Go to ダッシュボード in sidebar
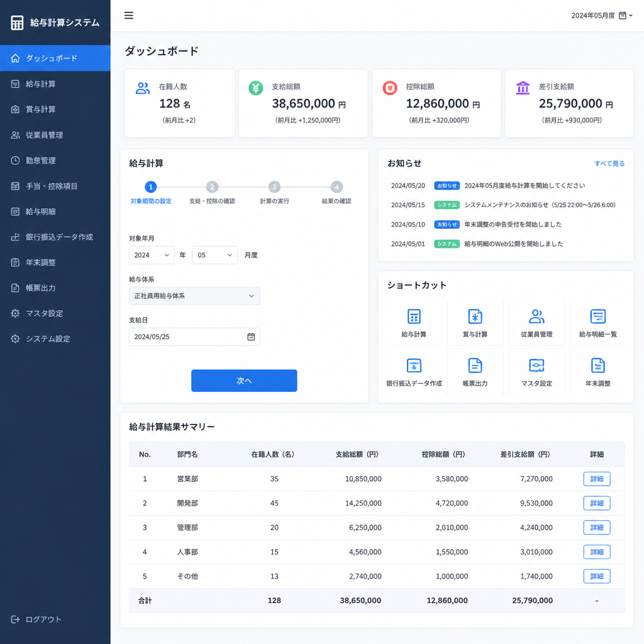This screenshot has width=644, height=644. point(55,58)
